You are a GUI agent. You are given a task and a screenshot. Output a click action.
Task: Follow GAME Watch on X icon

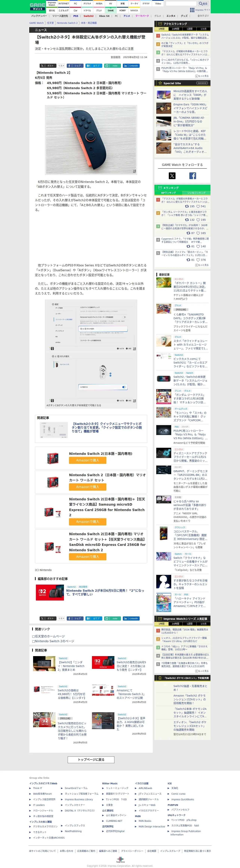point(172,176)
